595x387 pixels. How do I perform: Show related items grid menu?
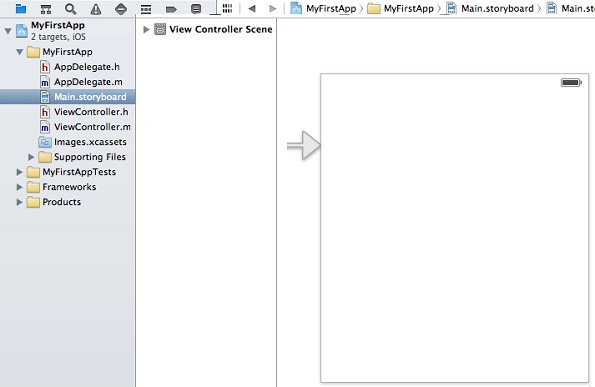point(227,8)
